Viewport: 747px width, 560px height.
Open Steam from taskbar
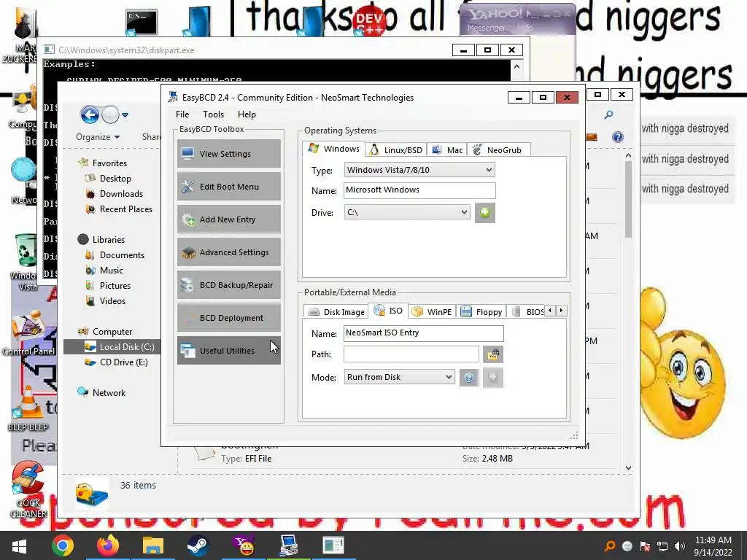[198, 545]
